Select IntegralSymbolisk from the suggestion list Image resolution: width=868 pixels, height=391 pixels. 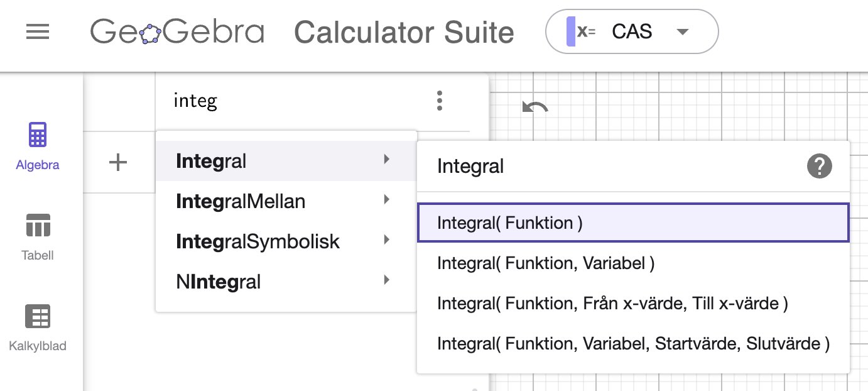tap(257, 241)
